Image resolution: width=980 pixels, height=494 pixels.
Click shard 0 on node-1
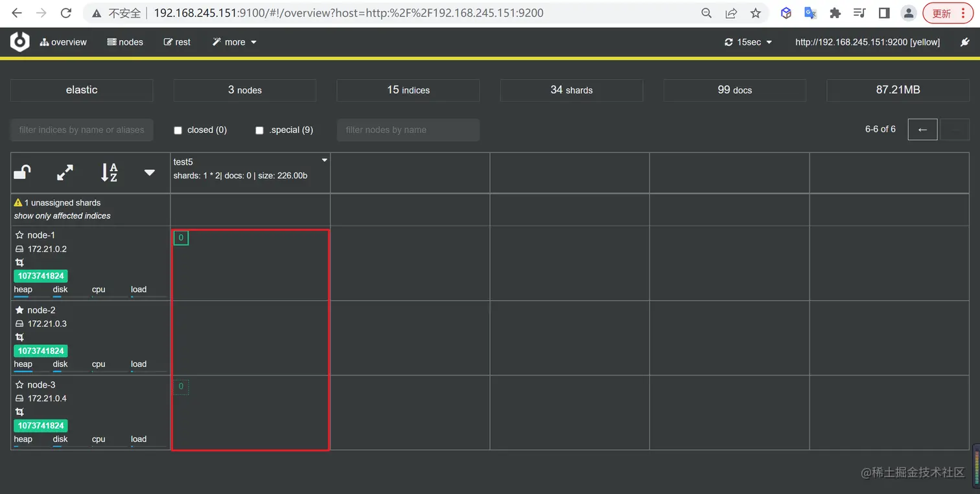click(181, 238)
